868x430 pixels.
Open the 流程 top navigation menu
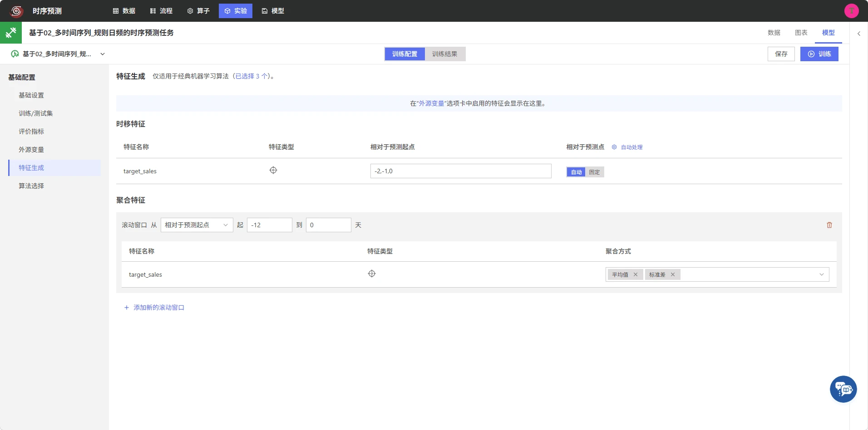tap(161, 11)
